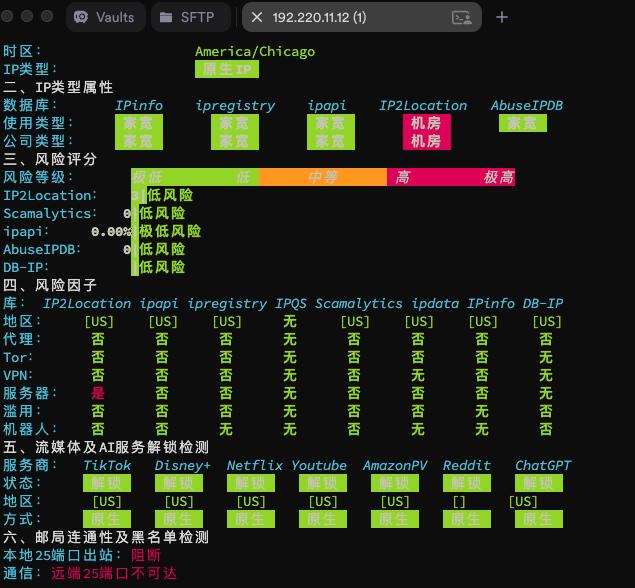Click the "AmazonPV" service header
Screen dimensions: 635x588
click(395, 465)
